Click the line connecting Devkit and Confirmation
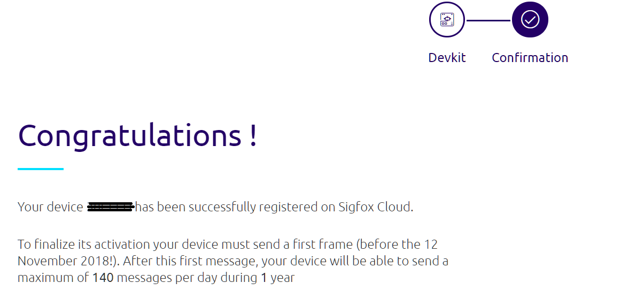644x298 pixels. coord(488,20)
